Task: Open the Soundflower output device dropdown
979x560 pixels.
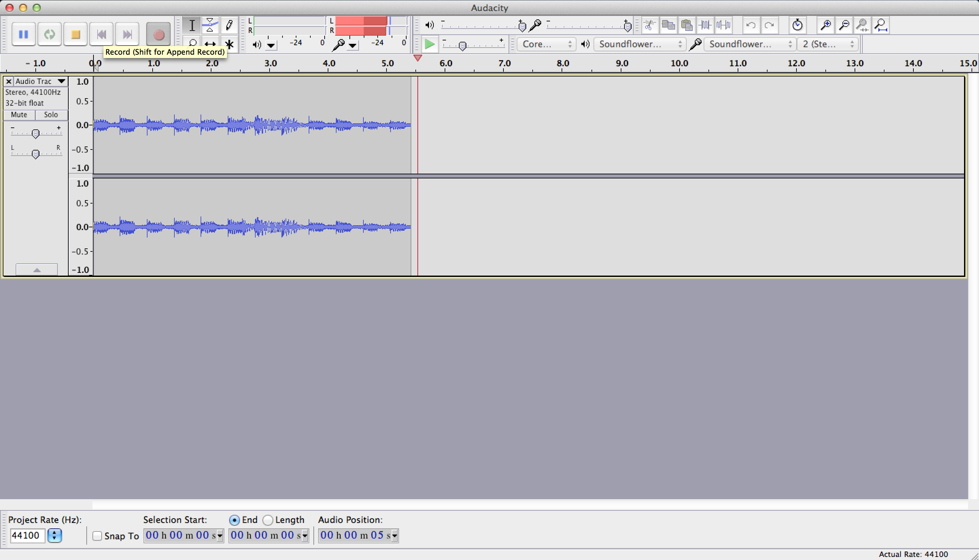Action: (x=640, y=44)
